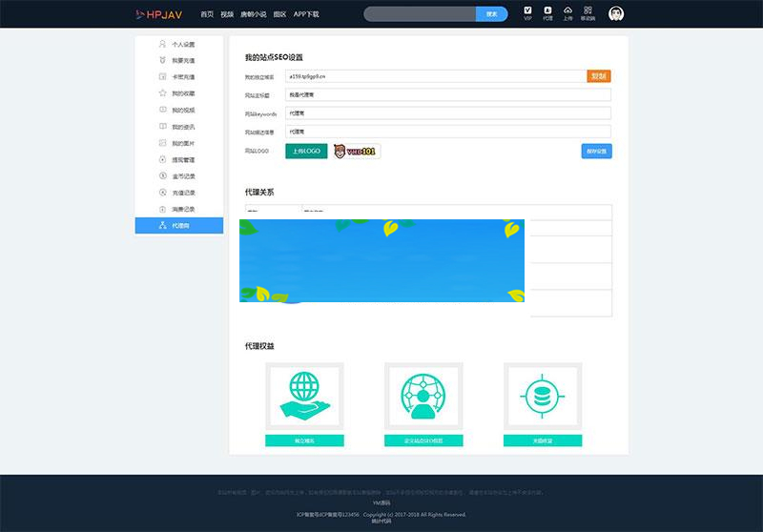The image size is (763, 532).
Task: Open the 代理 icon in top bar
Action: tap(547, 13)
